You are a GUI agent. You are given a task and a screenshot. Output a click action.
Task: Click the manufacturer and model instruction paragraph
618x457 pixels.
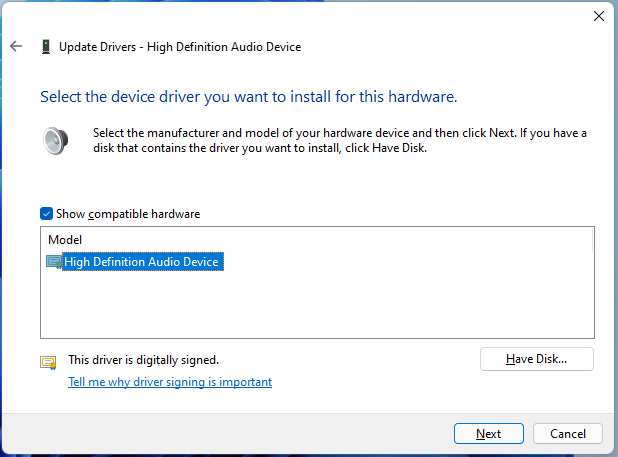click(340, 141)
